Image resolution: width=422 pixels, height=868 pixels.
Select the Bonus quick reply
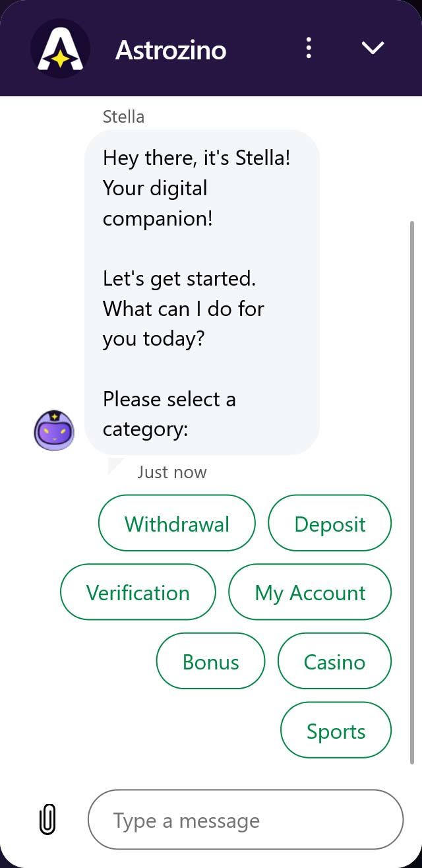[x=210, y=661]
